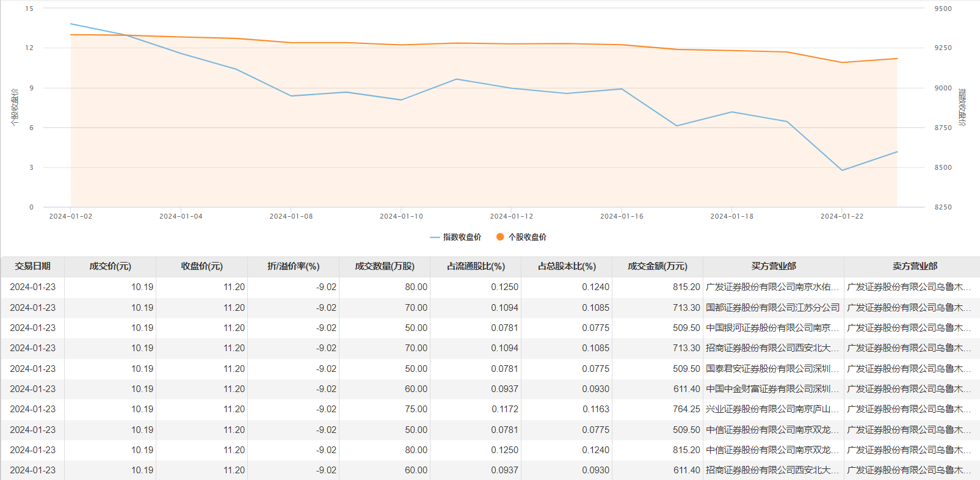Select the 2024-01-16 x-axis date label
The width and height of the screenshot is (980, 480).
pos(622,216)
